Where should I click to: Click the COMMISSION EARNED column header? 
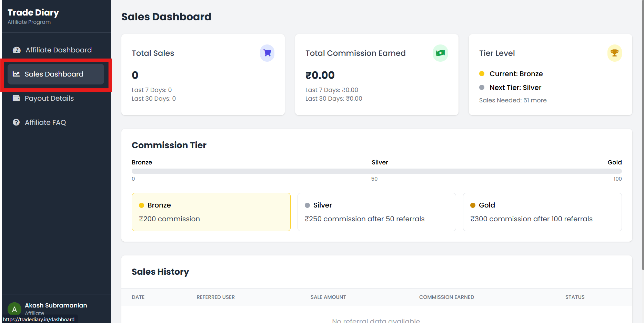coord(447,297)
